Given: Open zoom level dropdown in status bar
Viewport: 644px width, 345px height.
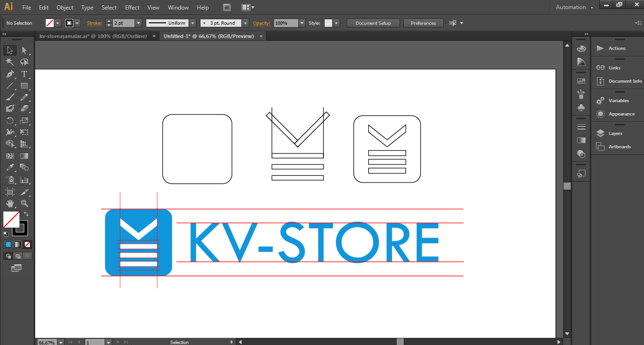Looking at the screenshot, I should pyautogui.click(x=60, y=342).
